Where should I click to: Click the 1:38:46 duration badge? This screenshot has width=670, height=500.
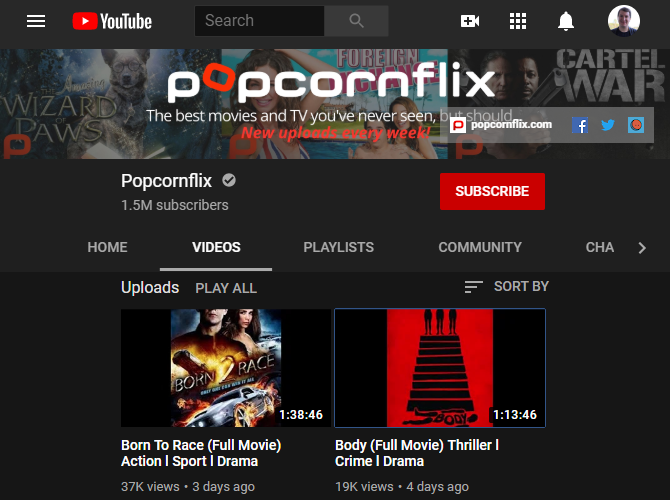coord(301,415)
